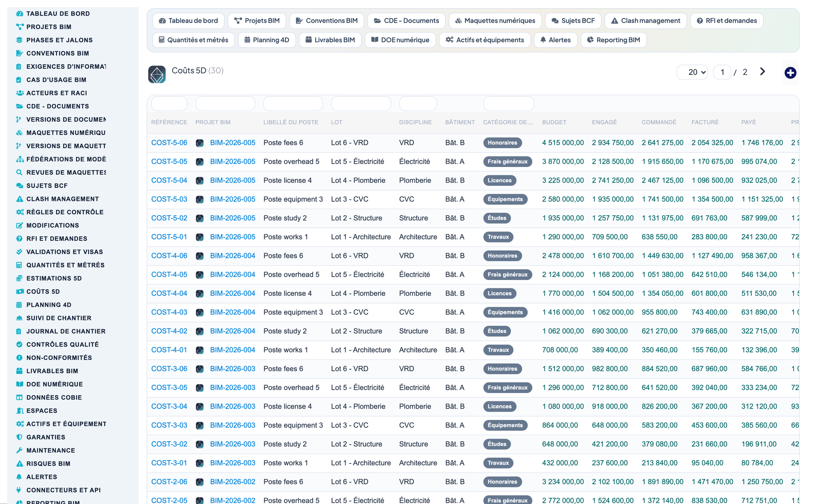Open cost record COST-5-06
Screen dimensions: 815x504
[169, 143]
